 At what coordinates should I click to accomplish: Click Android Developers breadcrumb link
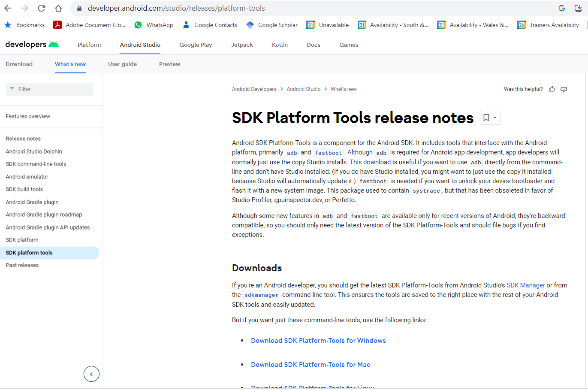click(254, 89)
